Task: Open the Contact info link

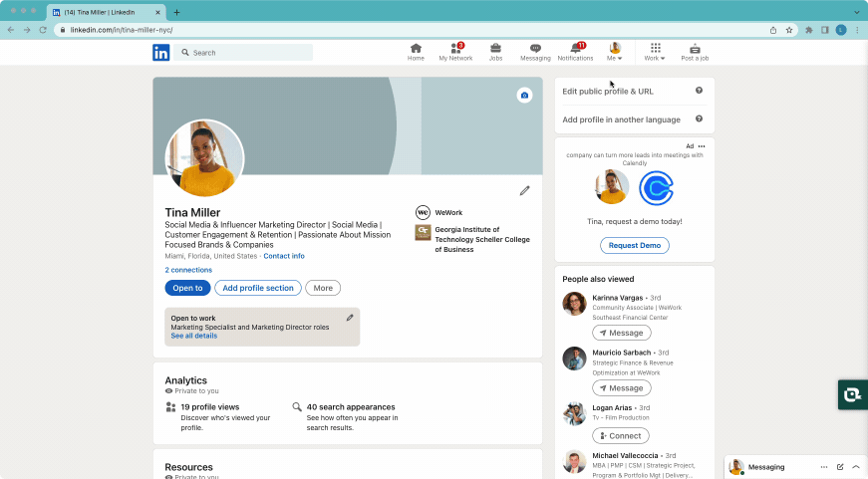Action: tap(284, 256)
